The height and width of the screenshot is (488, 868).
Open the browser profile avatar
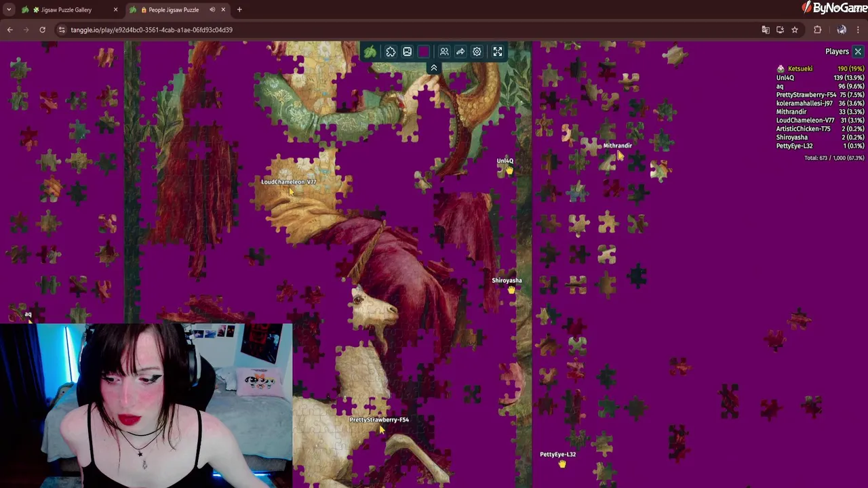842,30
